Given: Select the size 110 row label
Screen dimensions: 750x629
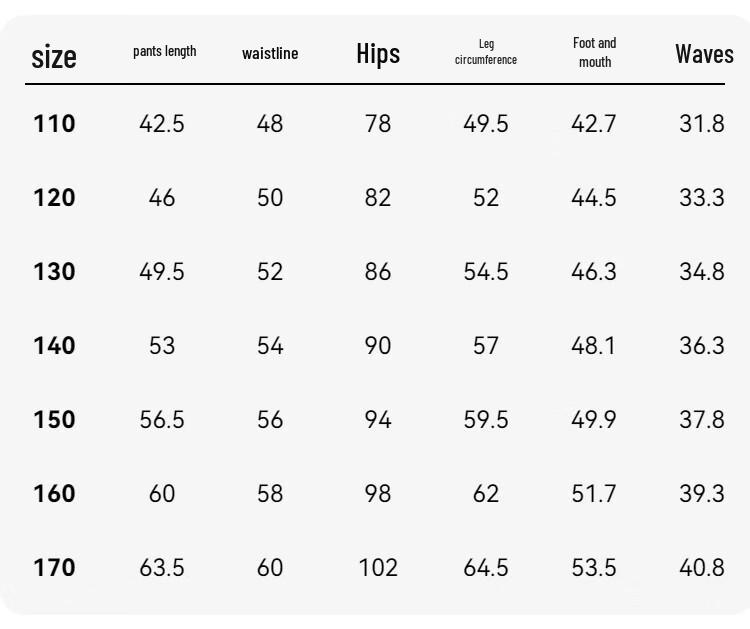Looking at the screenshot, I should (x=54, y=123).
